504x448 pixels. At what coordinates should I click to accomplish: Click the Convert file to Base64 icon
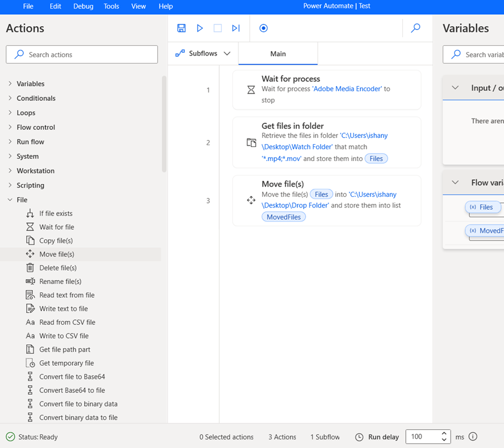click(30, 377)
